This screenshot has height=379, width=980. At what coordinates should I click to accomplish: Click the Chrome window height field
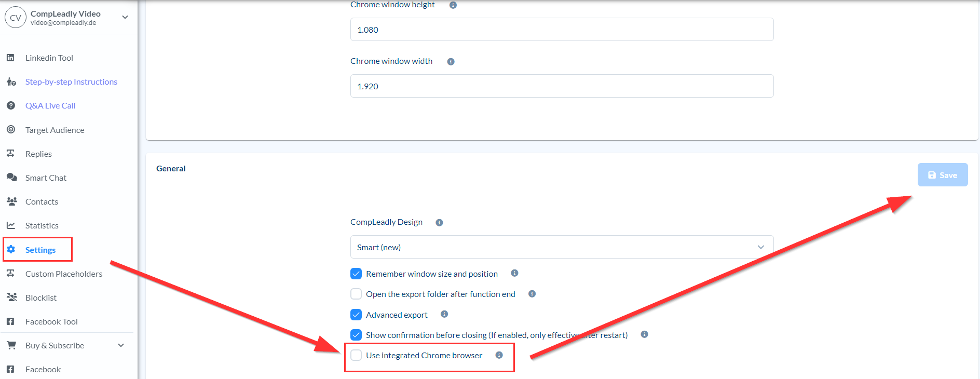click(562, 30)
